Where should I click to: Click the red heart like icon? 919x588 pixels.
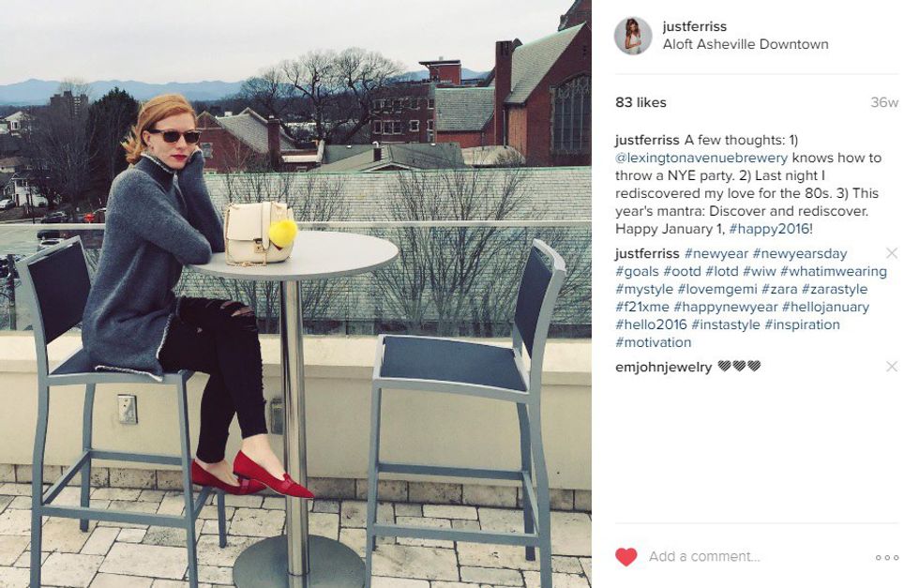pos(626,556)
